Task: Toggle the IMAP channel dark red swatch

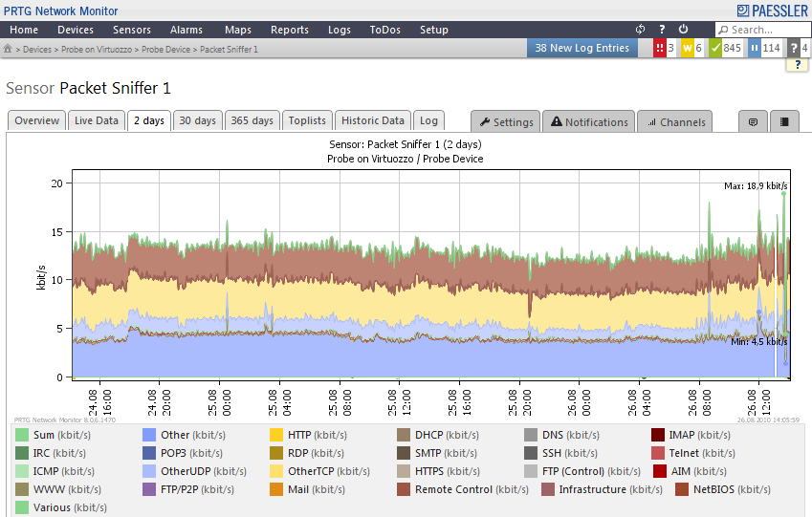Action: tap(658, 435)
